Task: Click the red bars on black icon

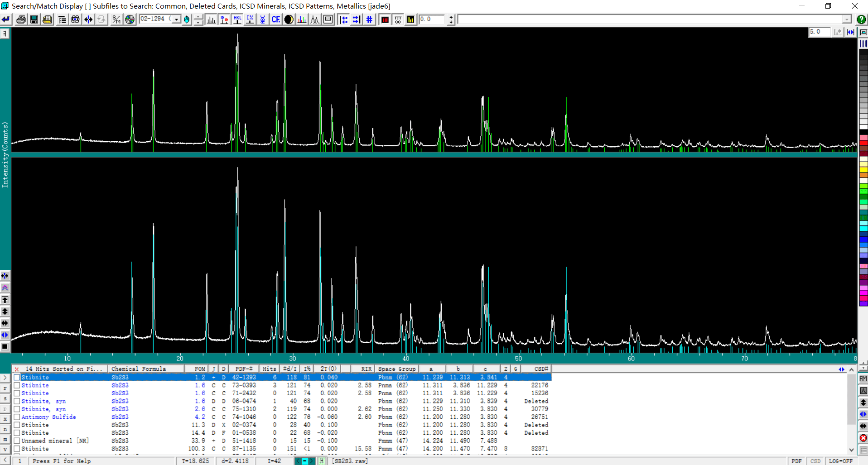Action: pos(385,19)
